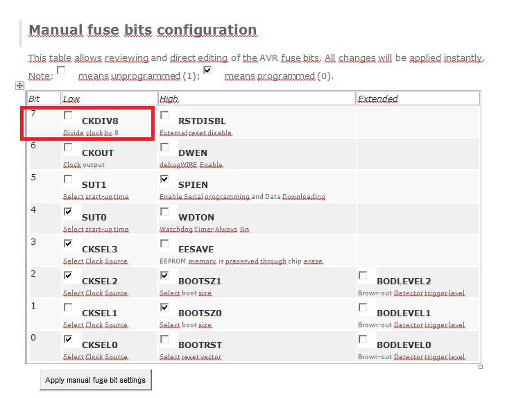
Task: Toggle the BODLEVEL0 checkbox
Action: (363, 339)
